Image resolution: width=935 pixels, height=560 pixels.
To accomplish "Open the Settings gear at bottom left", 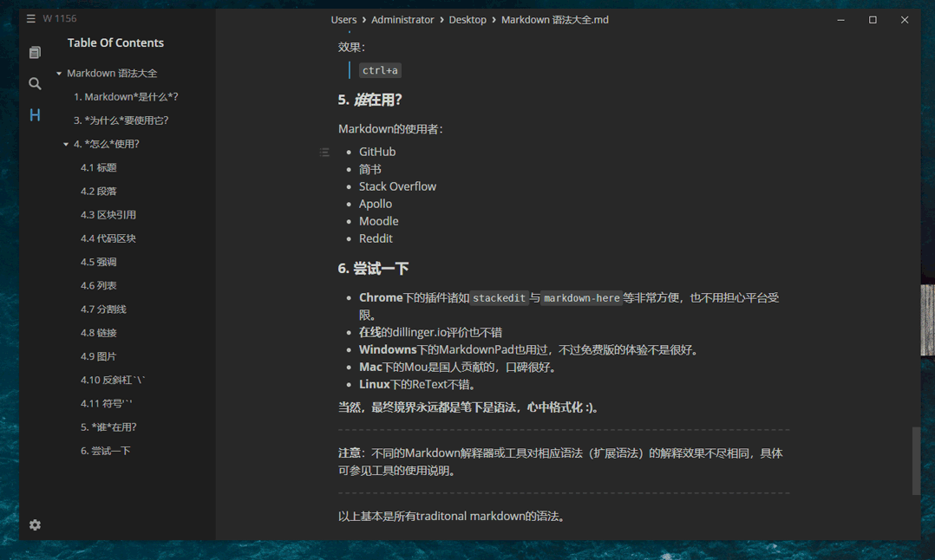I will (35, 524).
